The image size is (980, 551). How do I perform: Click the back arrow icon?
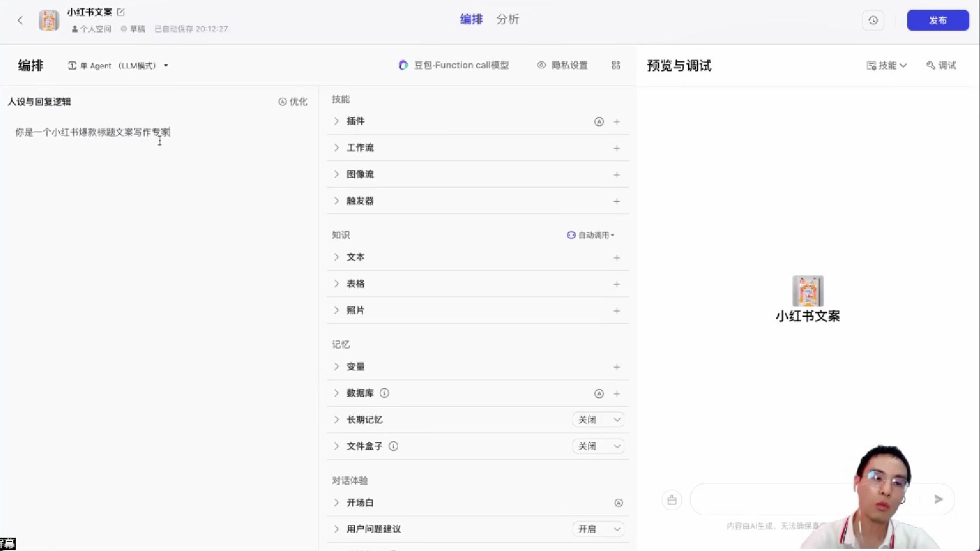tap(20, 20)
